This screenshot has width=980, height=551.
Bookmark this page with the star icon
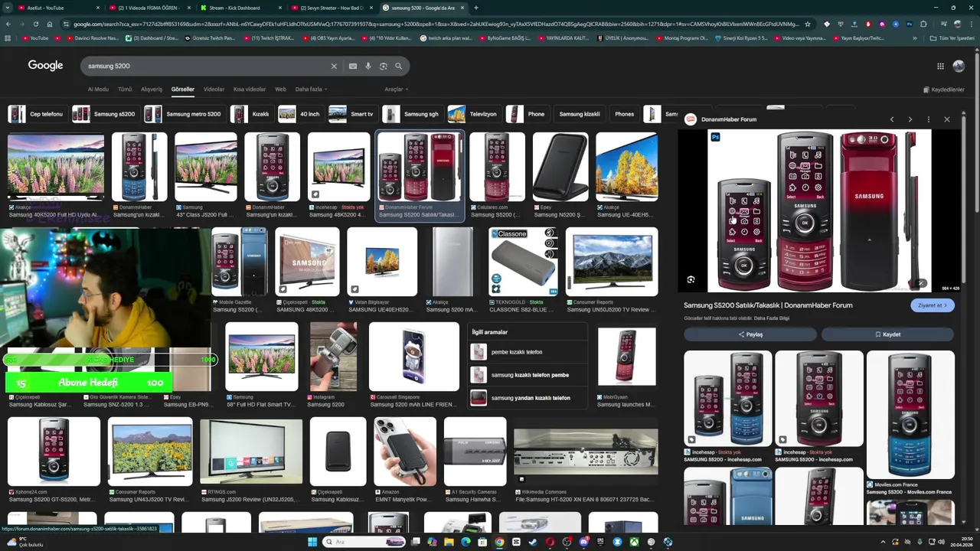coord(807,24)
